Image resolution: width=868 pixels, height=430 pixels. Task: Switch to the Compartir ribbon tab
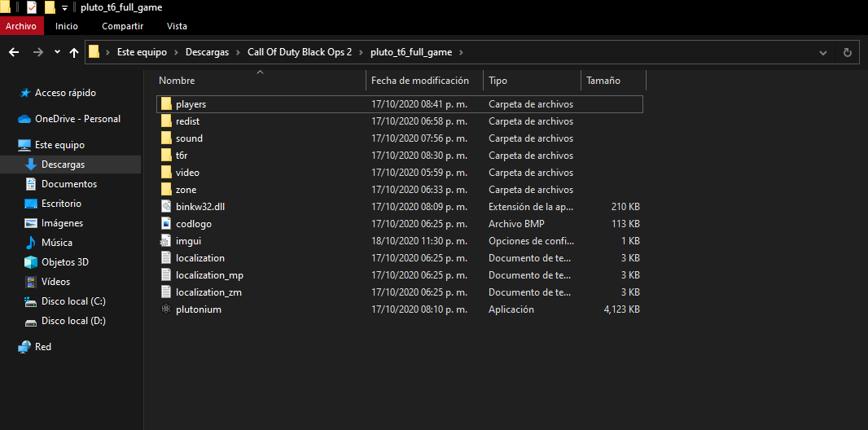pos(122,26)
